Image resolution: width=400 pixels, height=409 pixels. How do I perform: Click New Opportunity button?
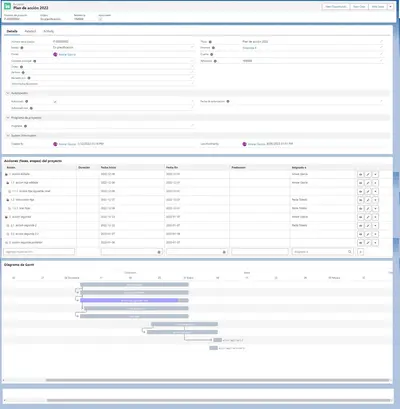[336, 7]
